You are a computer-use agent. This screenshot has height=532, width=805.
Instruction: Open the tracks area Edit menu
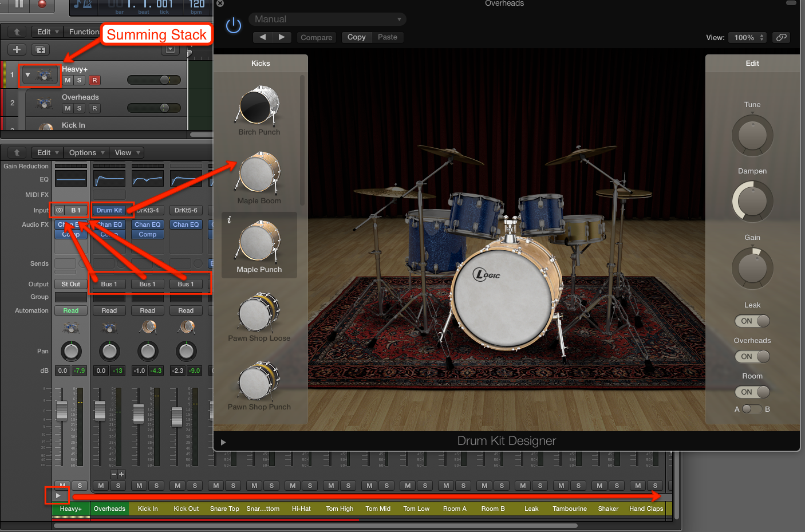coord(48,32)
